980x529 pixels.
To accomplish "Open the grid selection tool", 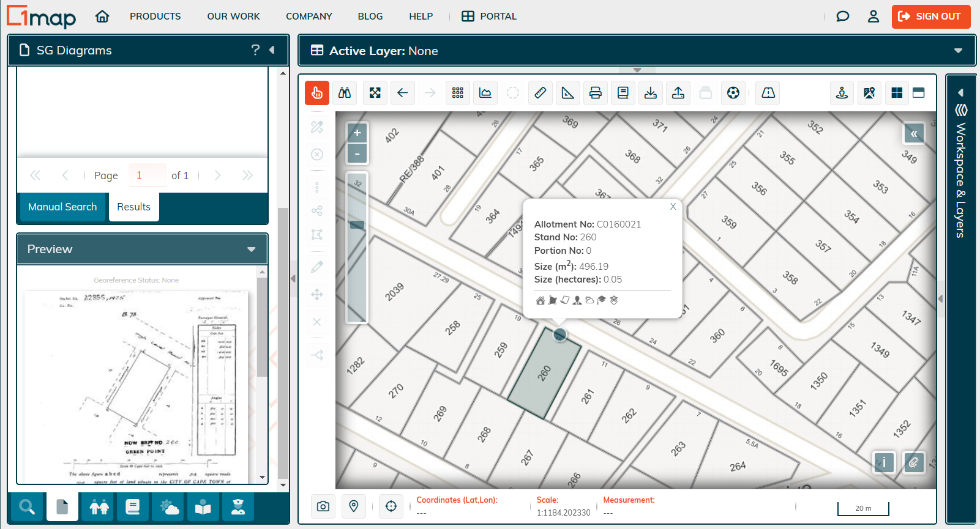I will point(458,93).
